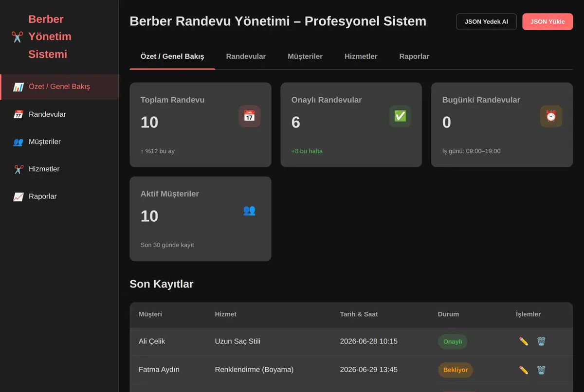The image size is (584, 392).
Task: Delete Fatma Aydın's appointment with the trash icon
Action: click(x=541, y=370)
